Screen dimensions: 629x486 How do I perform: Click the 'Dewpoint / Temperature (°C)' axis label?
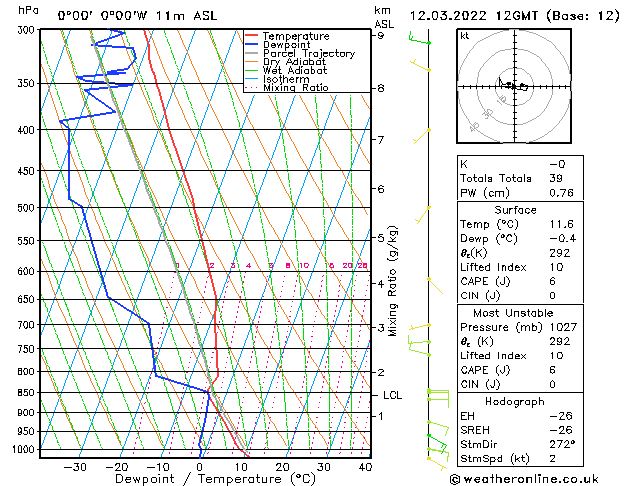(215, 479)
